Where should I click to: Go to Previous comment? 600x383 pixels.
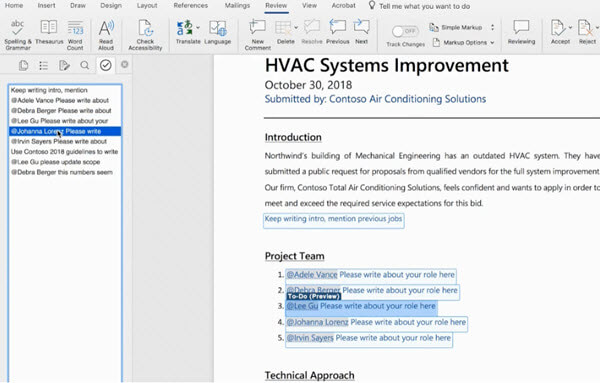click(x=338, y=32)
